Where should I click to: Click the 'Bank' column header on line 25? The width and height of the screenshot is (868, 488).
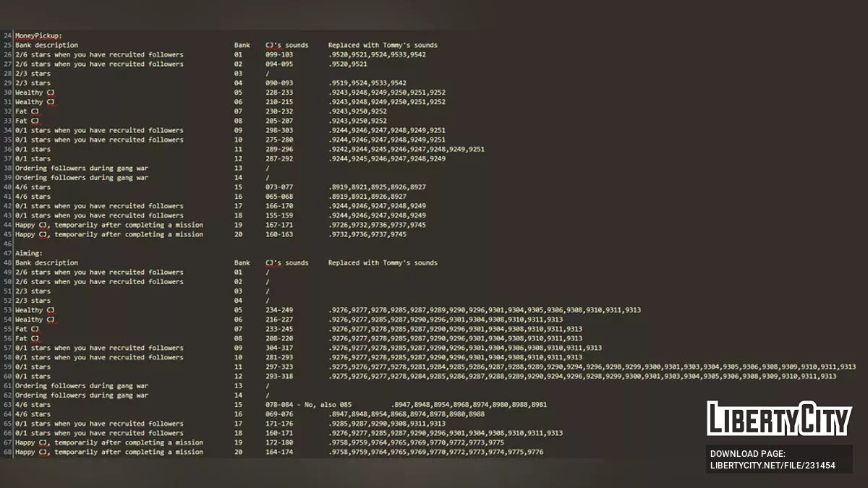(x=242, y=46)
